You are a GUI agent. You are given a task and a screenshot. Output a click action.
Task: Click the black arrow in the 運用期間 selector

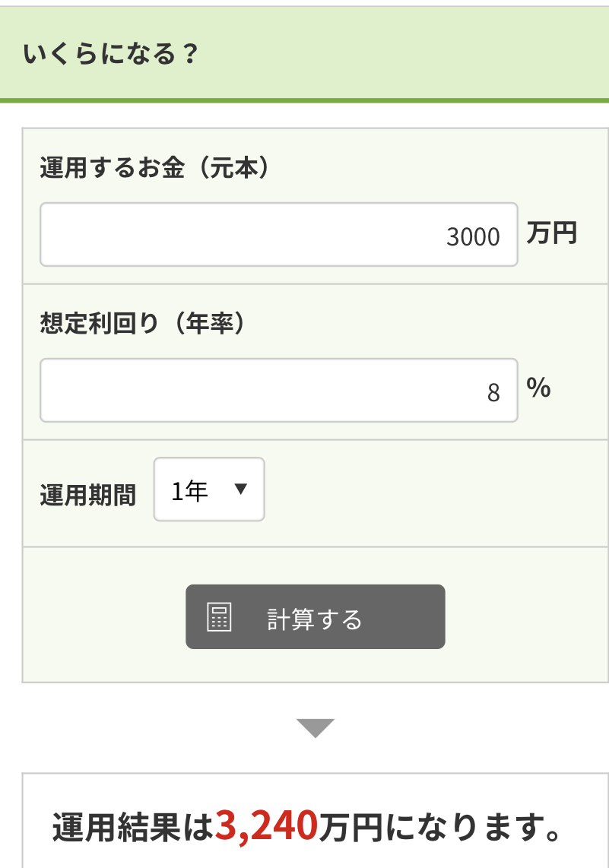(240, 489)
